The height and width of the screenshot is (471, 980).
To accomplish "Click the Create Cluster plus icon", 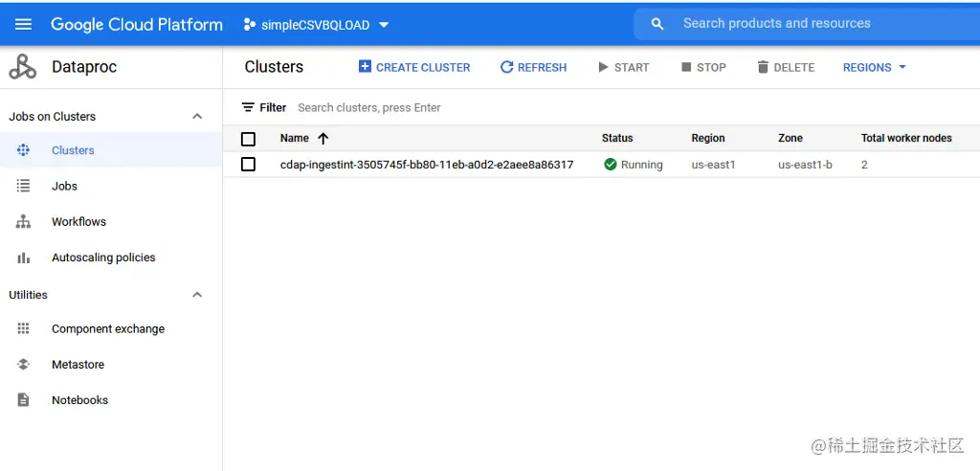I will (365, 66).
